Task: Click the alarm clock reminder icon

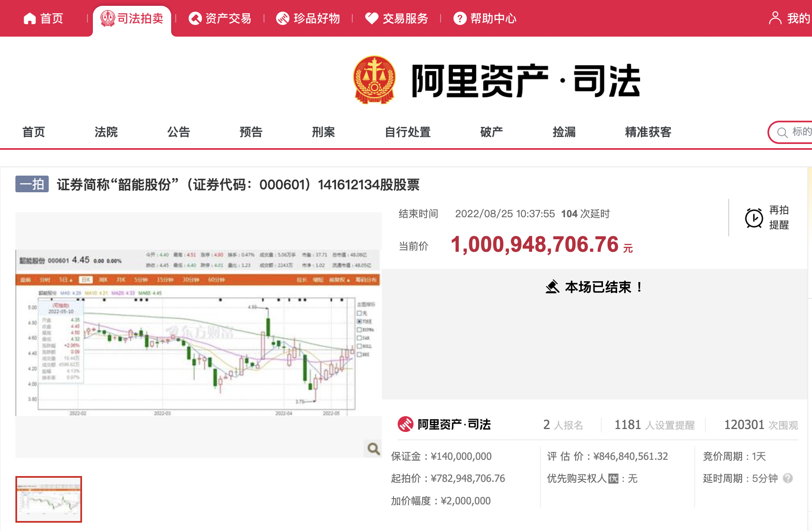Action: click(x=754, y=218)
